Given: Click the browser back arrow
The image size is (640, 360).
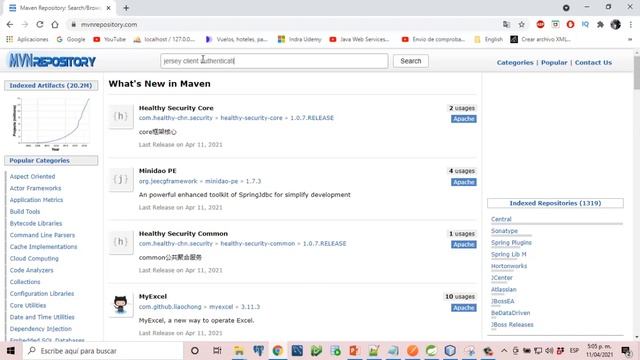Looking at the screenshot, I should [x=10, y=24].
